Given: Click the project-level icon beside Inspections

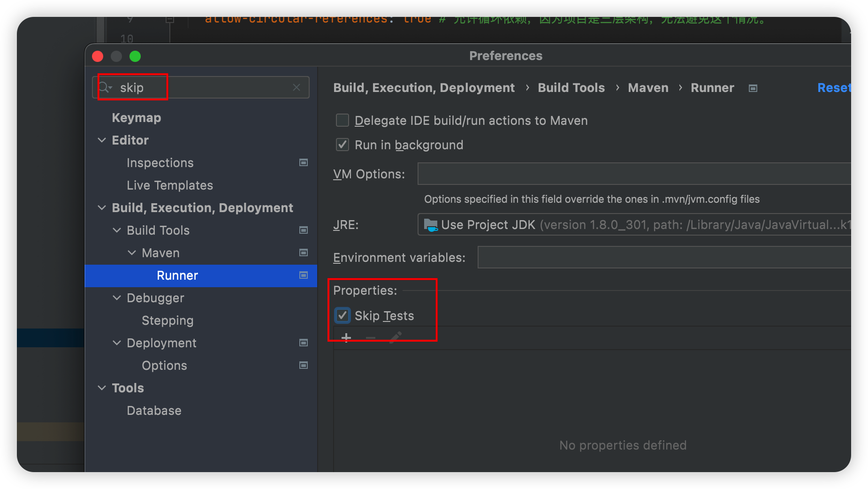Looking at the screenshot, I should click(x=304, y=162).
